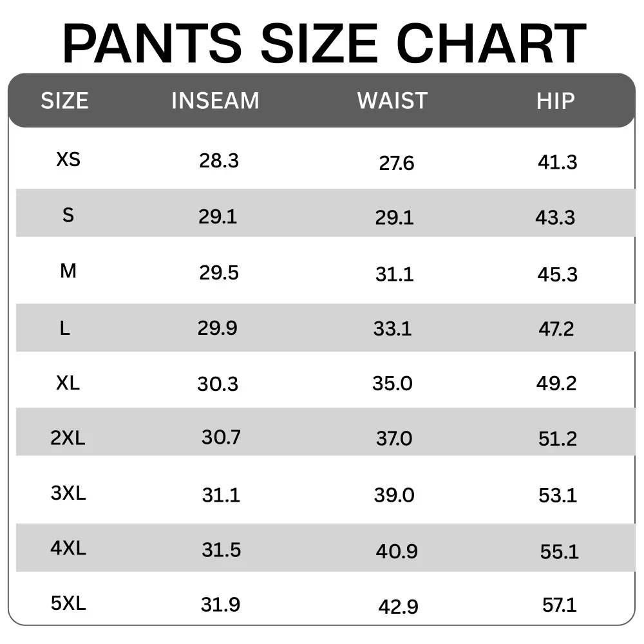Select the waist value 35.0
Viewport: 644px width, 644px height.
[392, 384]
